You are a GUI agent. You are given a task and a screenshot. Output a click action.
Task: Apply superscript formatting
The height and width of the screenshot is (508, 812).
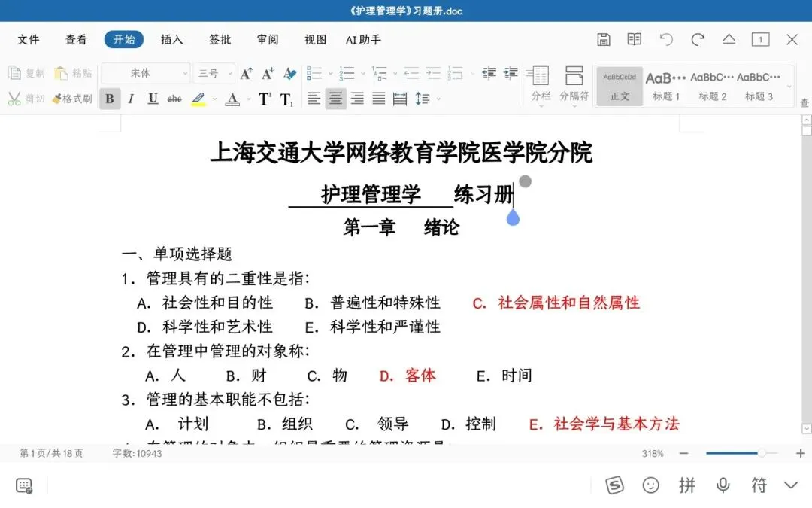click(x=265, y=99)
